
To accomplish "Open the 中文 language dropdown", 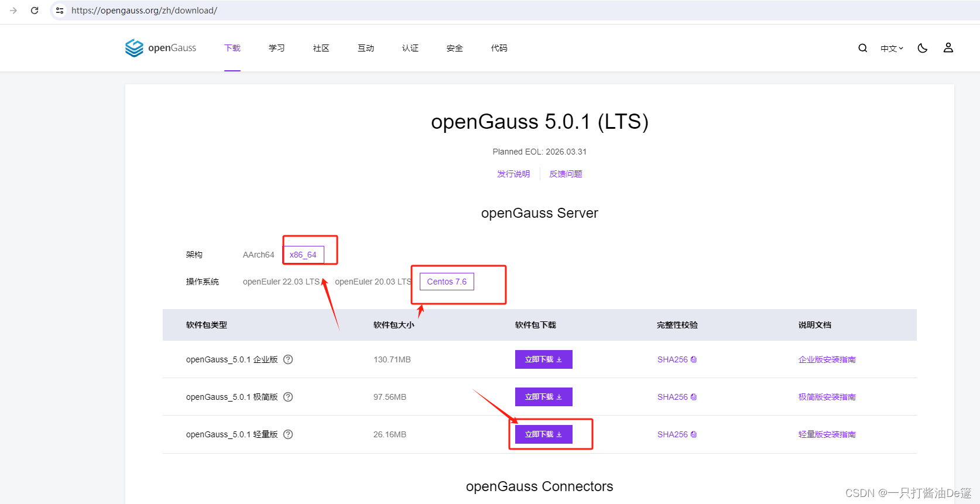I will 892,49.
